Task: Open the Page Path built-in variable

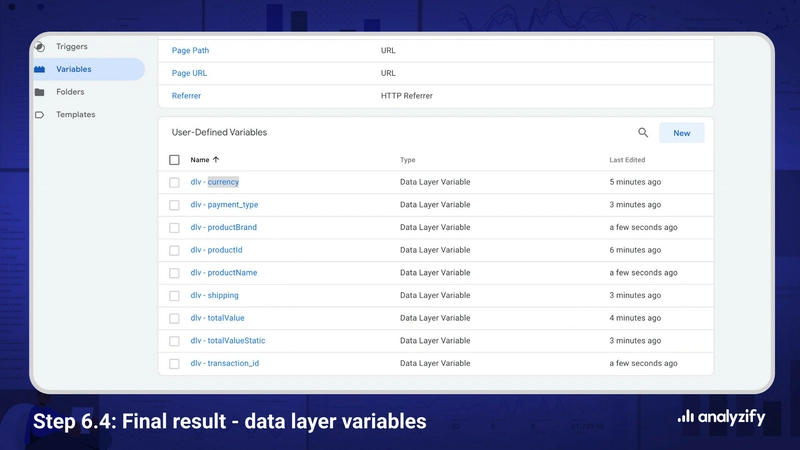Action: click(190, 50)
